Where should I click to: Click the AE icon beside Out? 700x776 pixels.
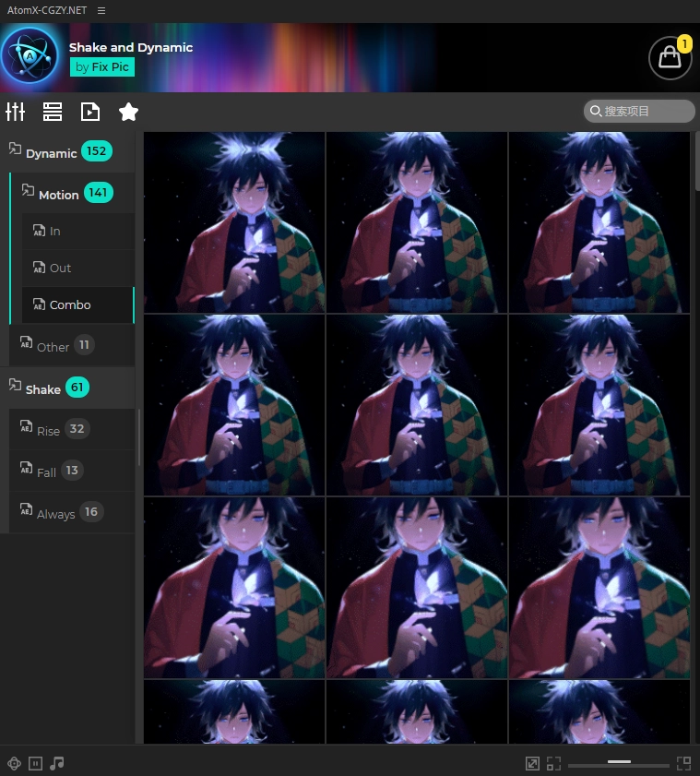[x=39, y=268]
